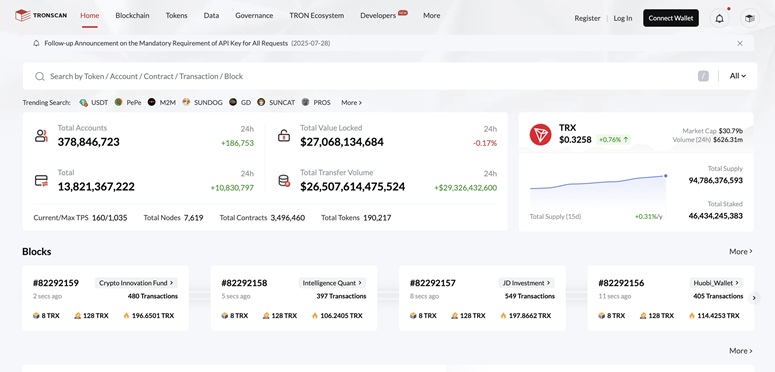Click the TRONSCAN logo
Viewport: 775px width, 372px height.
tap(41, 16)
